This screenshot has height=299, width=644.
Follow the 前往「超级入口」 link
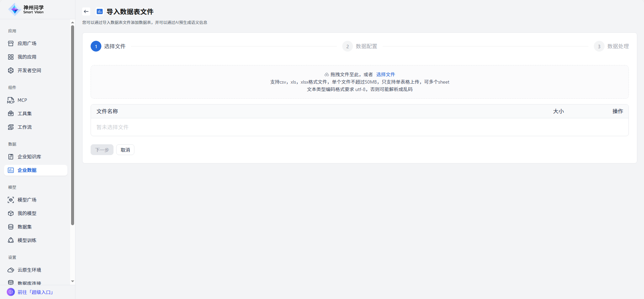pos(35,292)
